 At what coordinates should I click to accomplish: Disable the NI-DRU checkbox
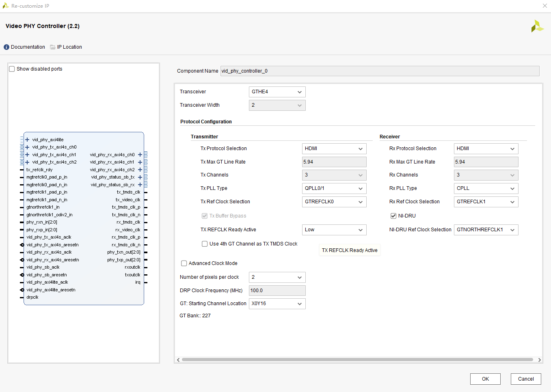393,215
